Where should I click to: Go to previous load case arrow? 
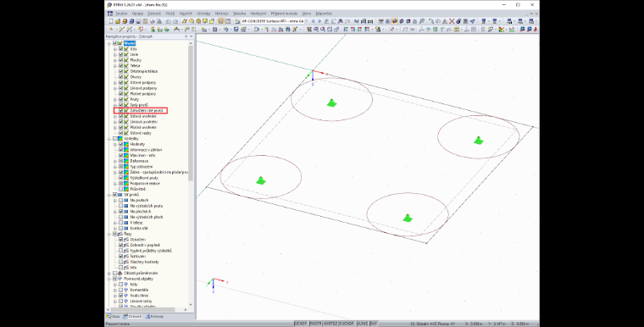[314, 21]
